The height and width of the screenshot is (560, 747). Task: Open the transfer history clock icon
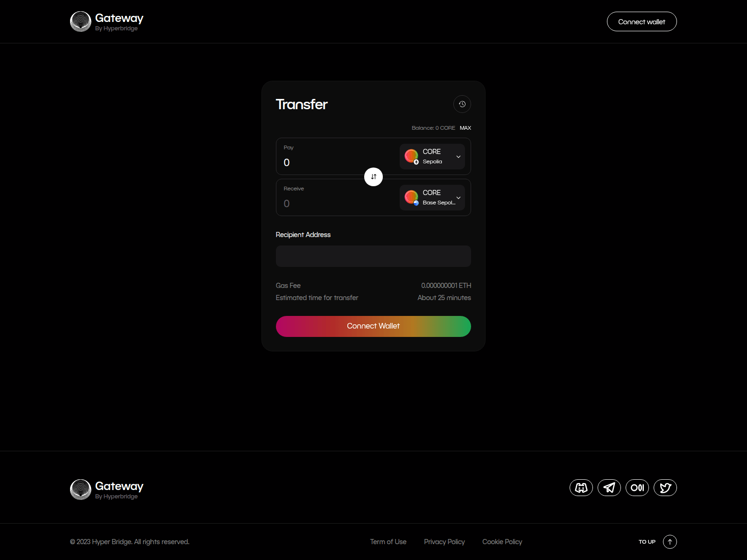coord(462,104)
